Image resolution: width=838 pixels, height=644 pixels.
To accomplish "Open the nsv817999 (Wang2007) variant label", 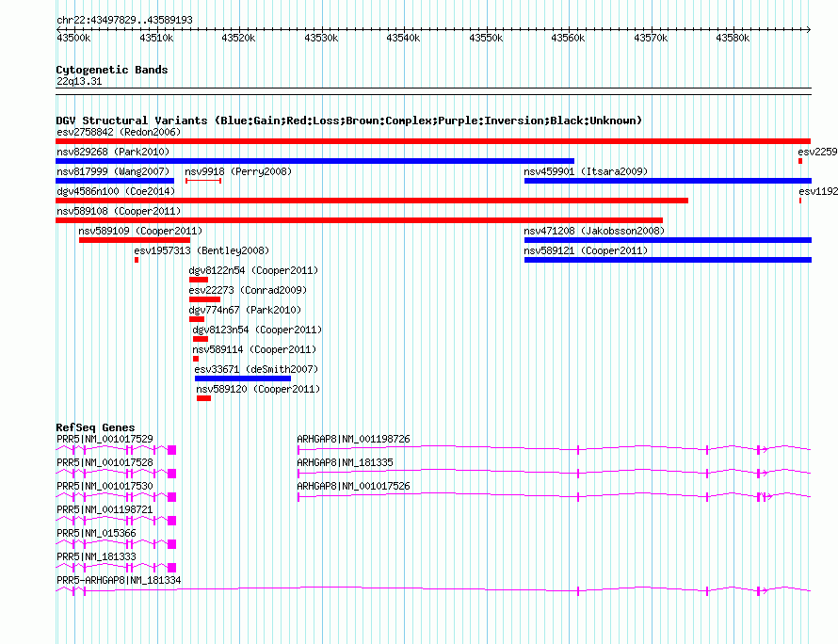I will click(113, 171).
